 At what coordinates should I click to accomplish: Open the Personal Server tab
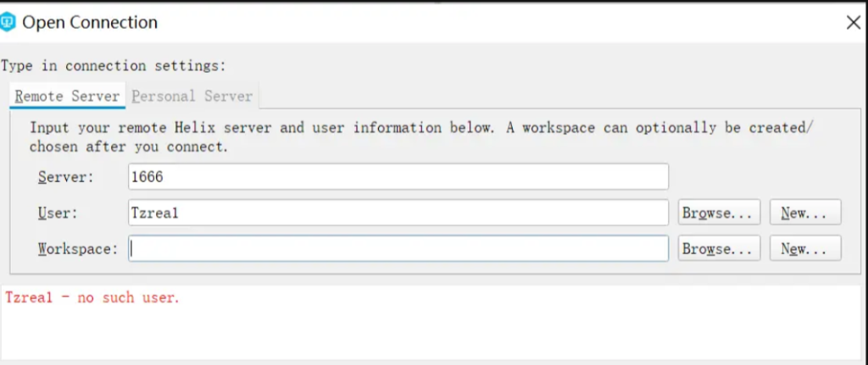click(x=192, y=97)
